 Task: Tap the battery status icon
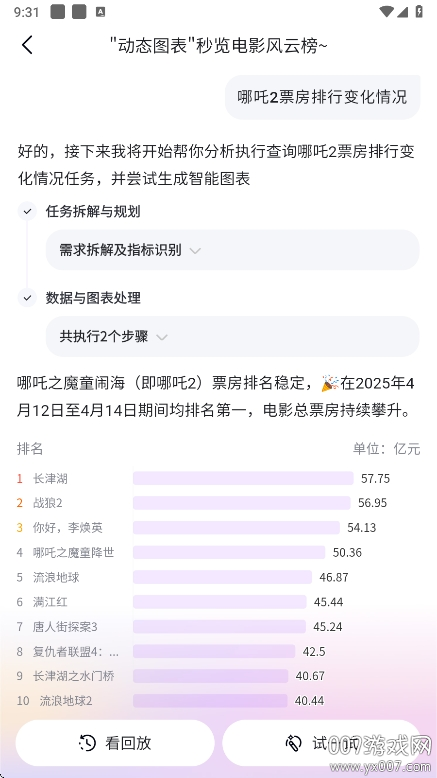pyautogui.click(x=419, y=11)
